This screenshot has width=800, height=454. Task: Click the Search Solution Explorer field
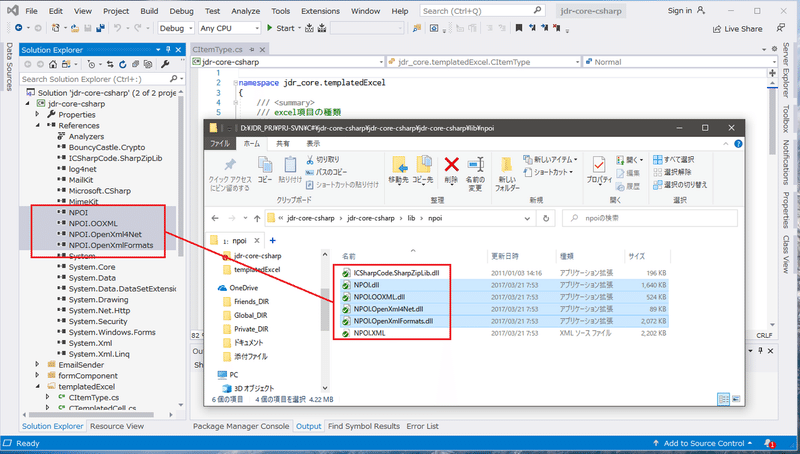click(x=102, y=79)
